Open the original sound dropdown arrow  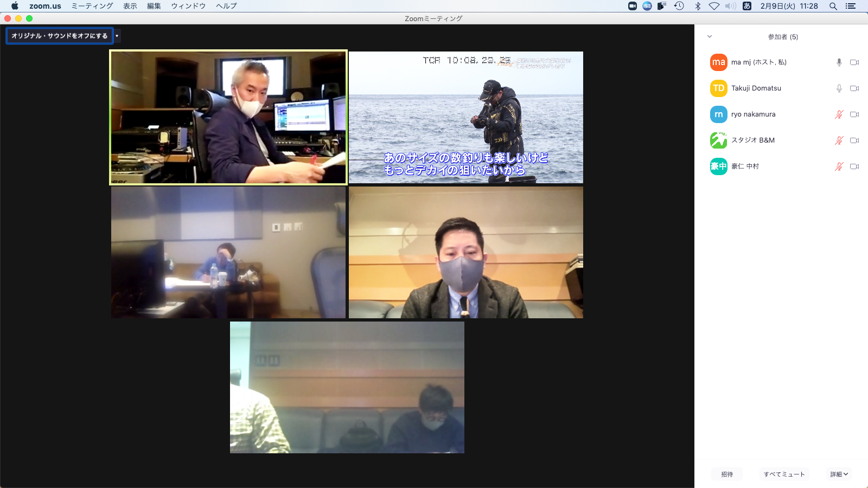pos(117,36)
